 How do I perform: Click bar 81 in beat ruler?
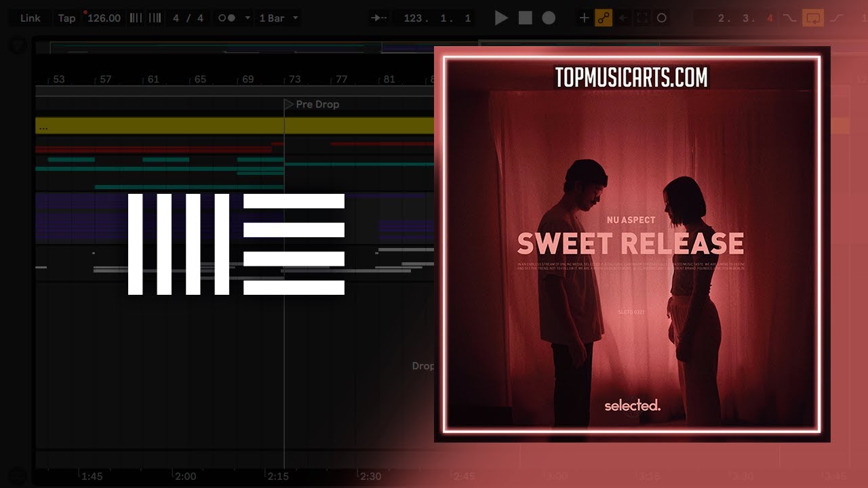point(389,79)
